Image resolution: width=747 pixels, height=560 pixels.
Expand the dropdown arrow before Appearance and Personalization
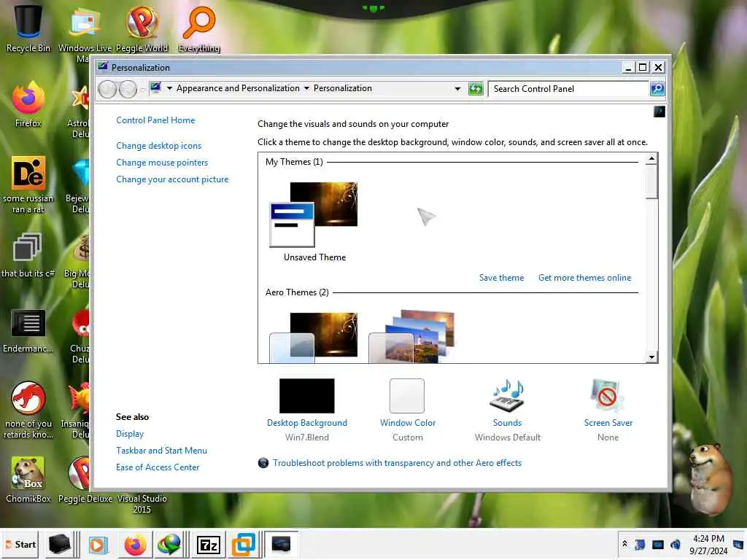[x=169, y=88]
